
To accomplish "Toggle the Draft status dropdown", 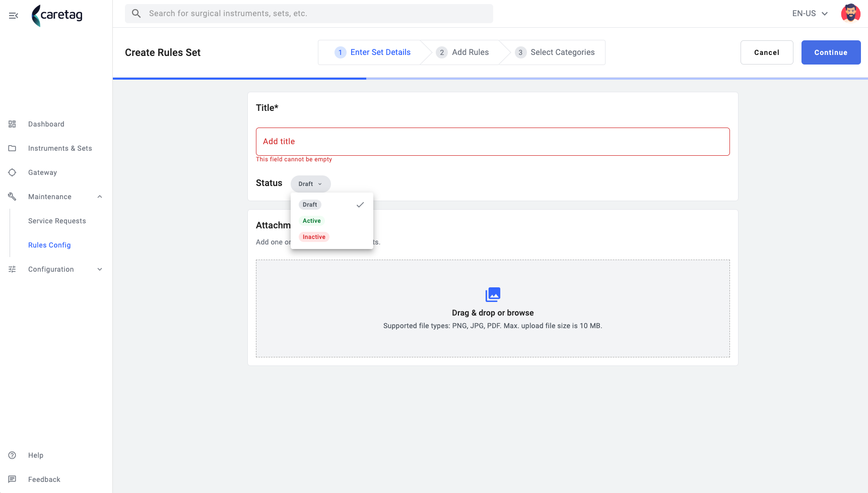I will (x=310, y=184).
